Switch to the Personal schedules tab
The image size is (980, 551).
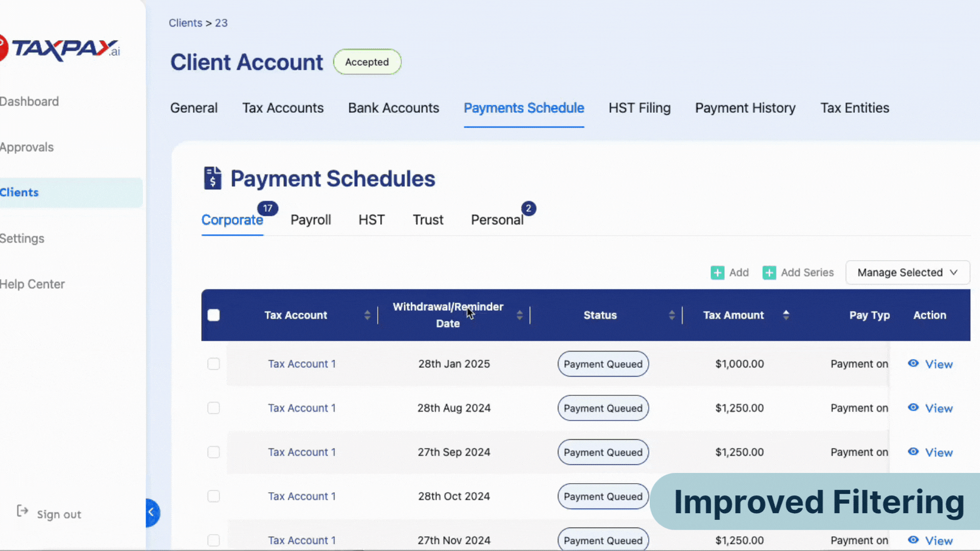pyautogui.click(x=497, y=220)
